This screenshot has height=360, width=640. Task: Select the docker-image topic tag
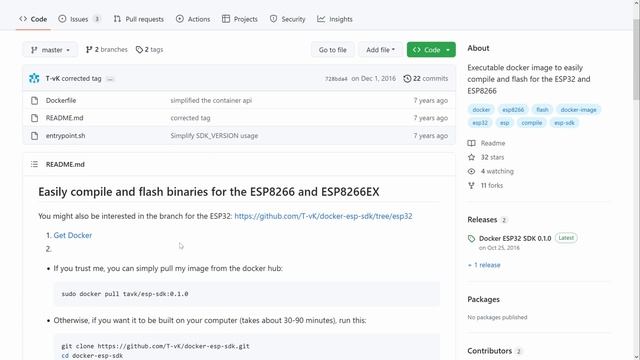(x=578, y=110)
